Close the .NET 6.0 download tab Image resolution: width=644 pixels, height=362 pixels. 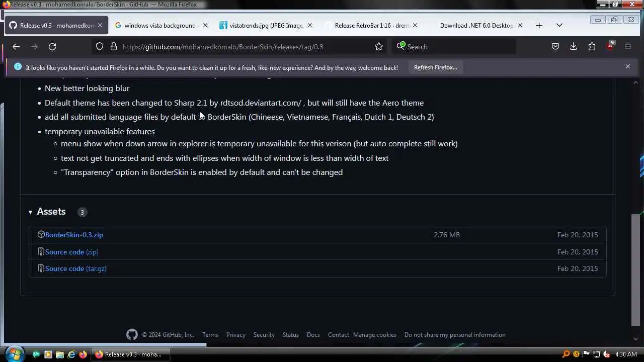tap(520, 25)
